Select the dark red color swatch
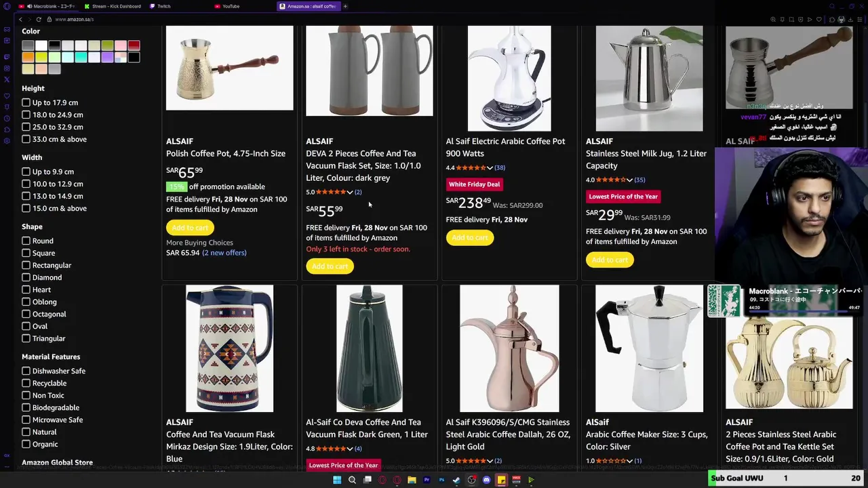 click(x=134, y=45)
